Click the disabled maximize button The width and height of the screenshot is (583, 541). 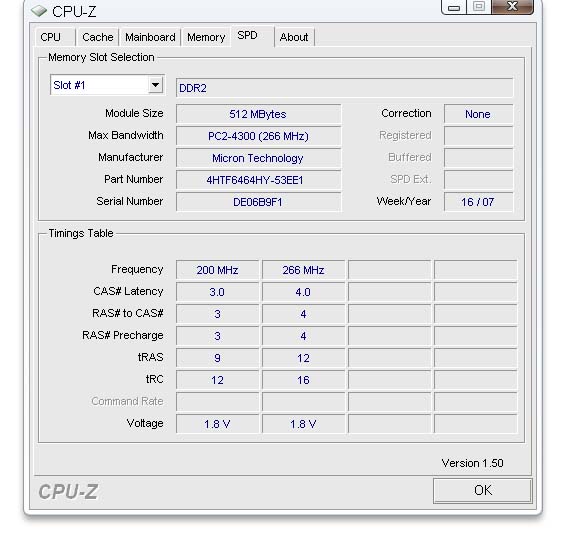(x=479, y=7)
